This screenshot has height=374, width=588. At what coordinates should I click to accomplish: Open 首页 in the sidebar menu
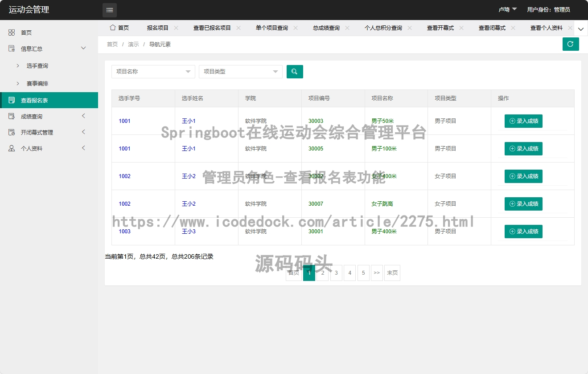49,33
